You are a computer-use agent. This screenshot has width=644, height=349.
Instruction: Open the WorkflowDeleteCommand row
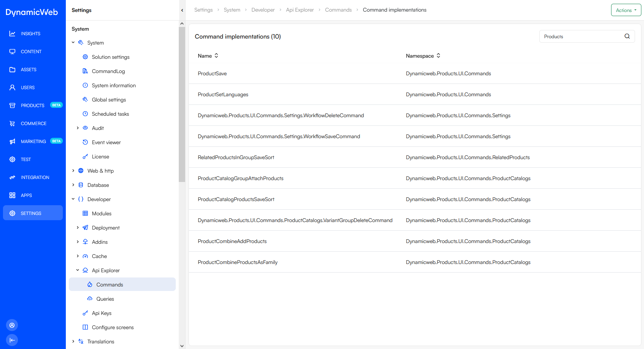[415, 115]
